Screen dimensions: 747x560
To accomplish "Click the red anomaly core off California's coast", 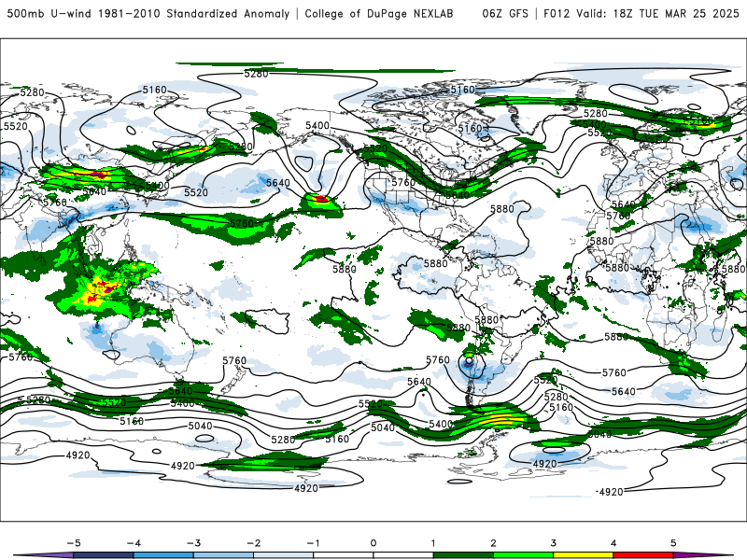I will [x=320, y=199].
